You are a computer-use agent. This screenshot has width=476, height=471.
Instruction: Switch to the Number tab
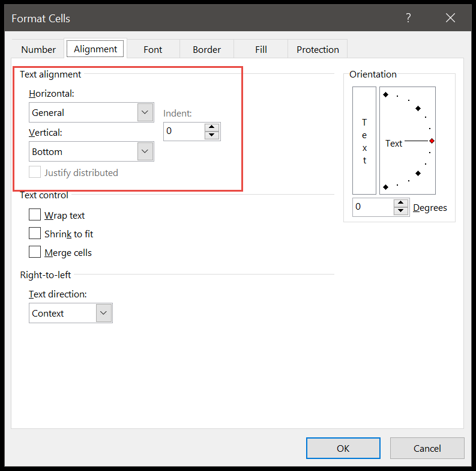click(38, 49)
